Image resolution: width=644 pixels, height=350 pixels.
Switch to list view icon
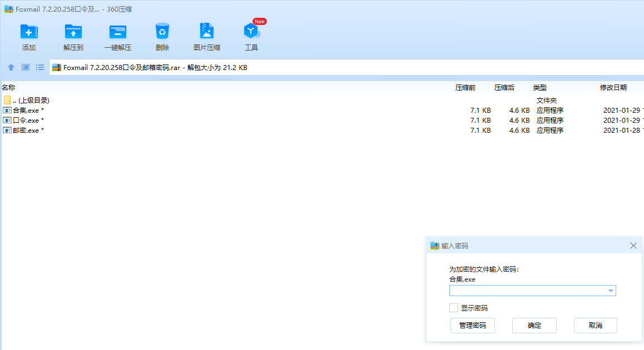point(40,67)
